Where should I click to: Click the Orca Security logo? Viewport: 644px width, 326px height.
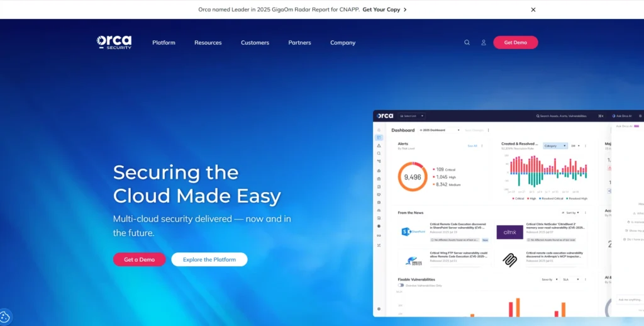pos(114,42)
